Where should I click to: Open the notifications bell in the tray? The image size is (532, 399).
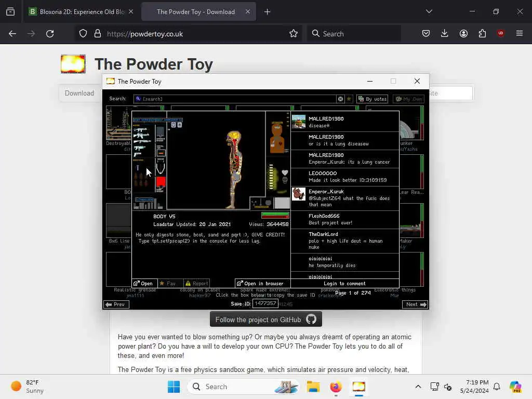(497, 387)
